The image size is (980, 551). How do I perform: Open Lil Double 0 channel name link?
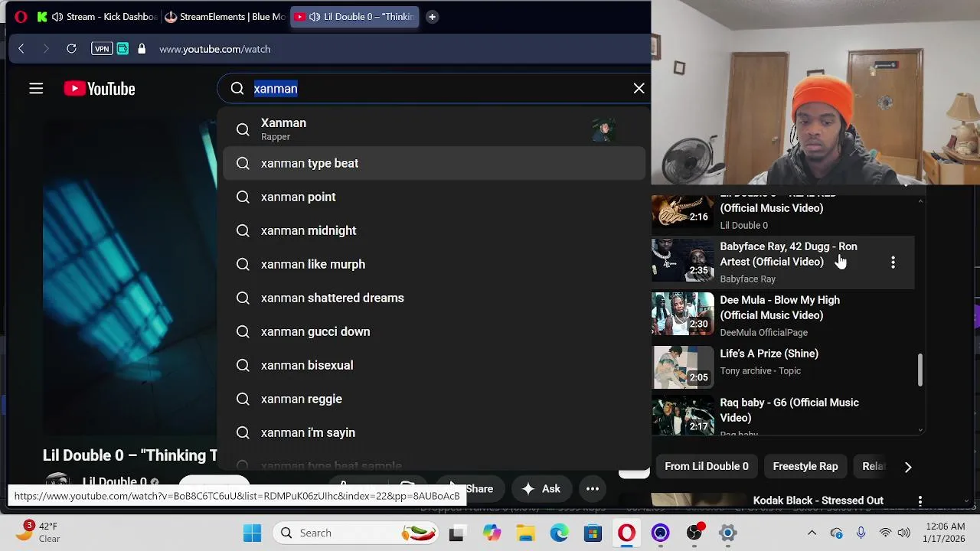point(114,482)
